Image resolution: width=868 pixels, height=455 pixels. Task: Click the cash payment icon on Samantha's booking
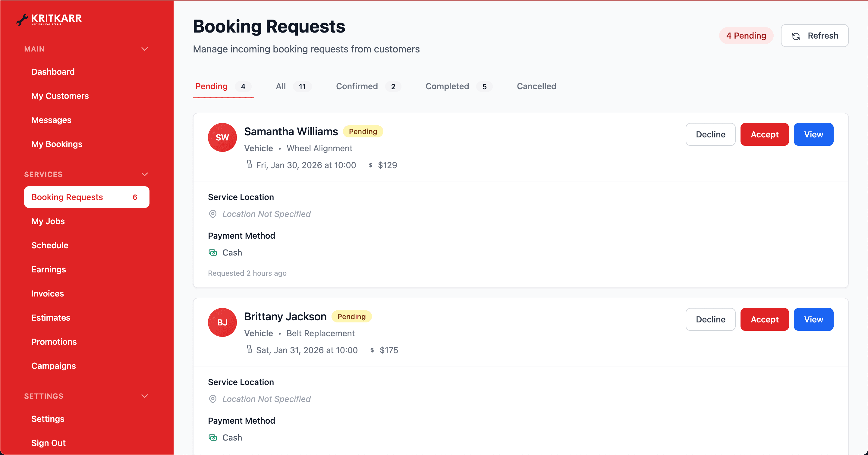point(213,252)
